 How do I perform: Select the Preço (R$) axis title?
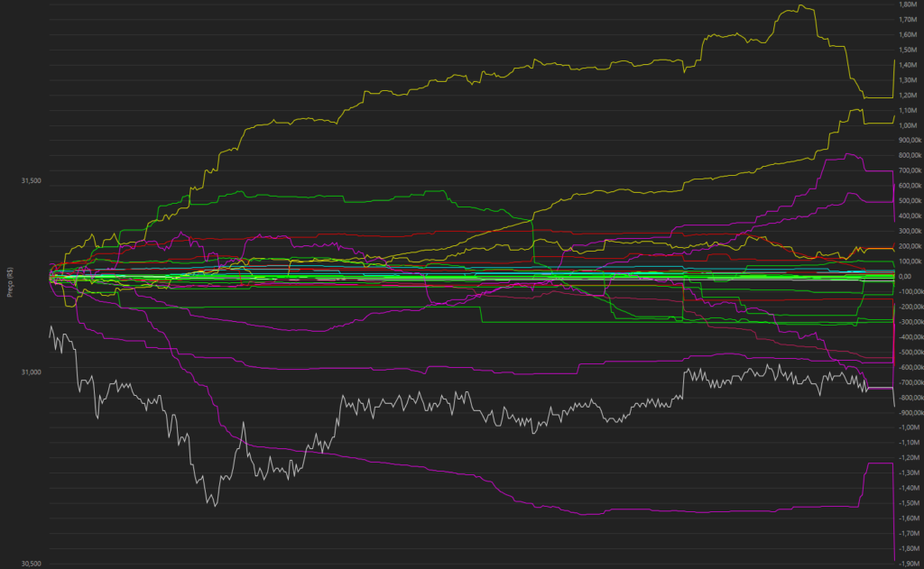8,277
